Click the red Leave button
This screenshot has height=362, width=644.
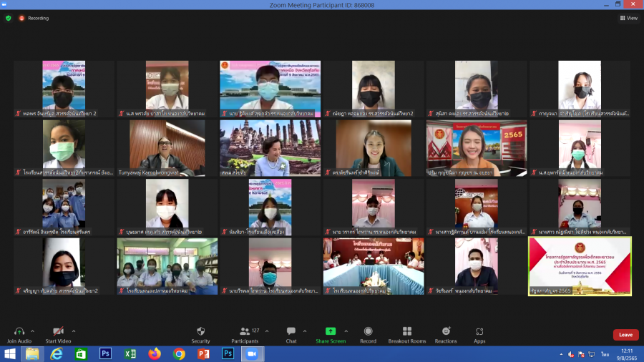(625, 335)
